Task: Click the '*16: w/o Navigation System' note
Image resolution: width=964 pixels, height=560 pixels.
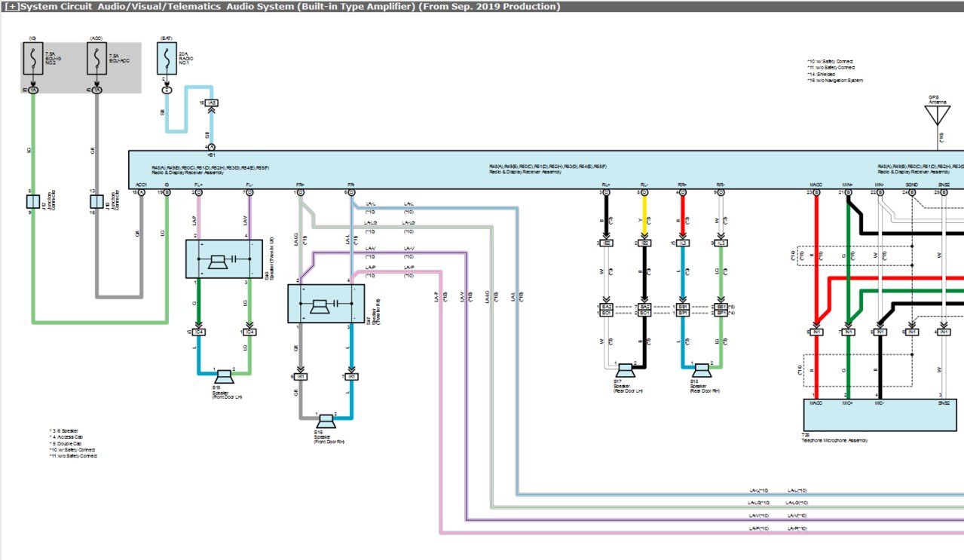Action: [x=835, y=80]
